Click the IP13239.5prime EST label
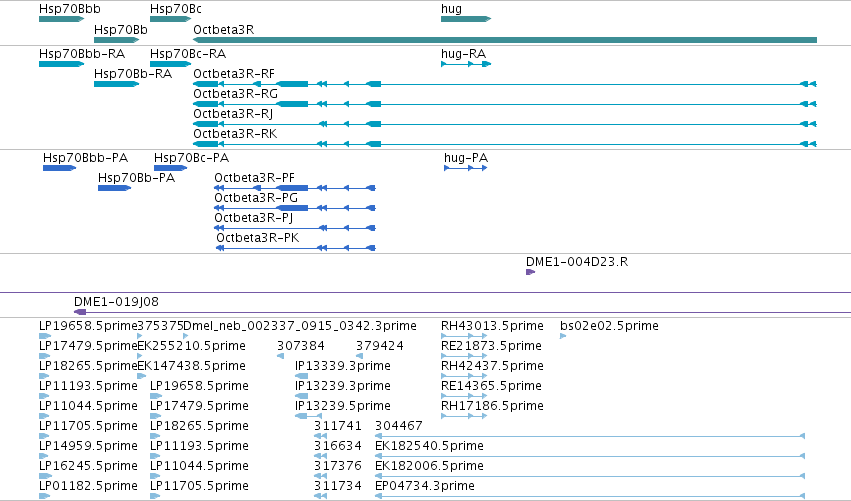 click(342, 407)
